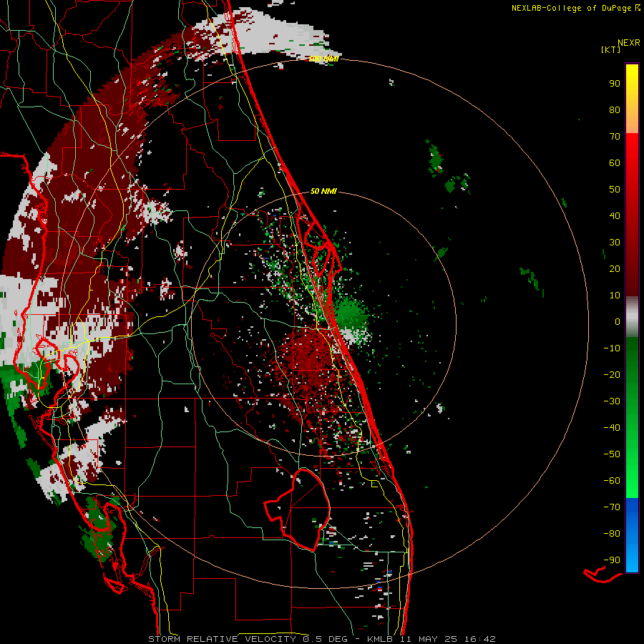Click the Lake Okeechobee red outline on map
Screen dimensions: 644x644
[x=298, y=509]
